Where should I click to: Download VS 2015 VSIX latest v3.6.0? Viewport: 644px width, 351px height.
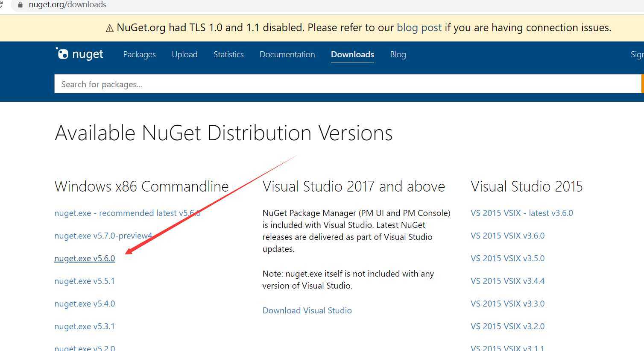[521, 213]
